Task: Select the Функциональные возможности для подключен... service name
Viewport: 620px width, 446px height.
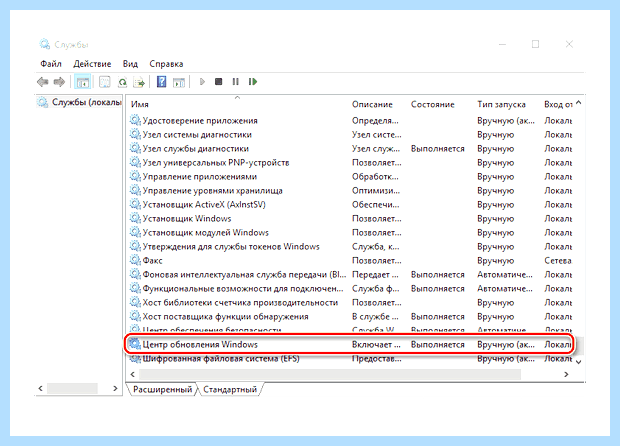Action: point(243,289)
